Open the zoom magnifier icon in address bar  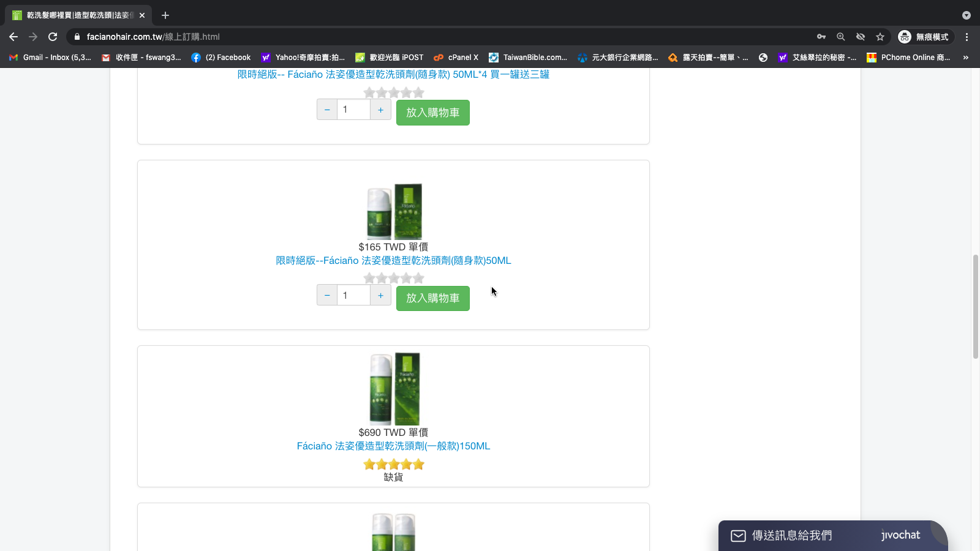click(x=841, y=37)
